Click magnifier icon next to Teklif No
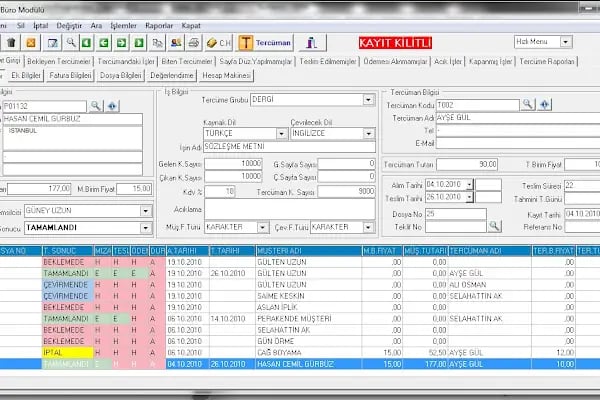Viewport: 600px width, 400px height. point(494,226)
